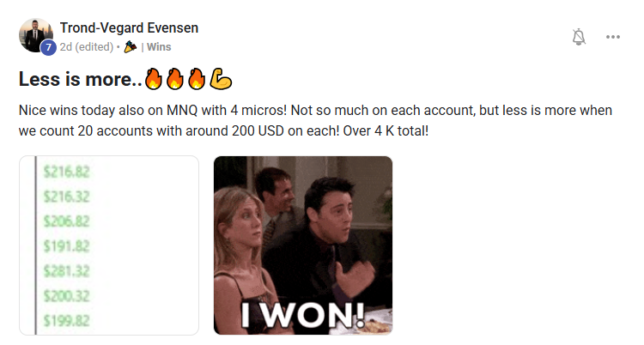Viewport: 644px width, 345px height.
Task: Toggle the post notification bell icon
Action: click(x=579, y=37)
